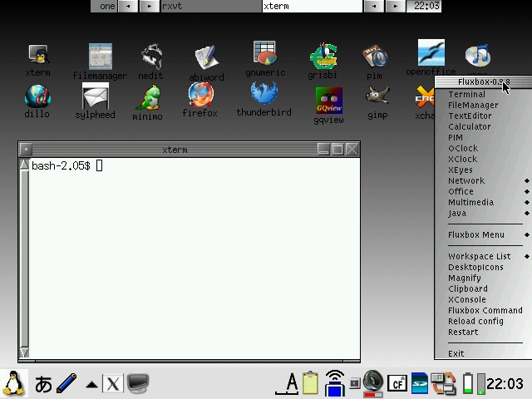Launch the Dillo browser icon
Screen dimensions: 532x399
point(37,98)
